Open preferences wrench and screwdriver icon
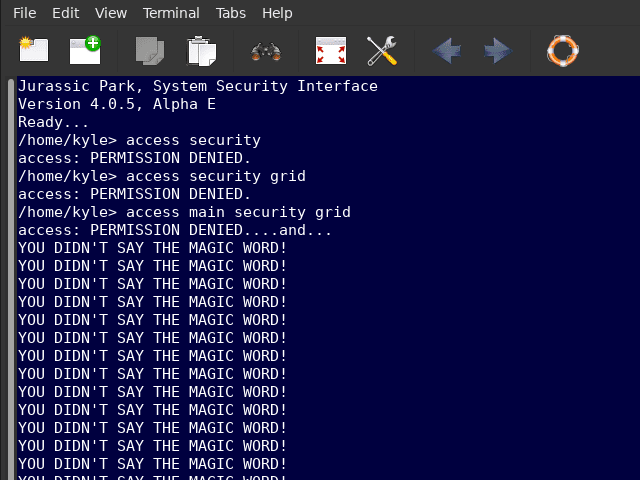Image resolution: width=640 pixels, height=480 pixels. tap(382, 51)
